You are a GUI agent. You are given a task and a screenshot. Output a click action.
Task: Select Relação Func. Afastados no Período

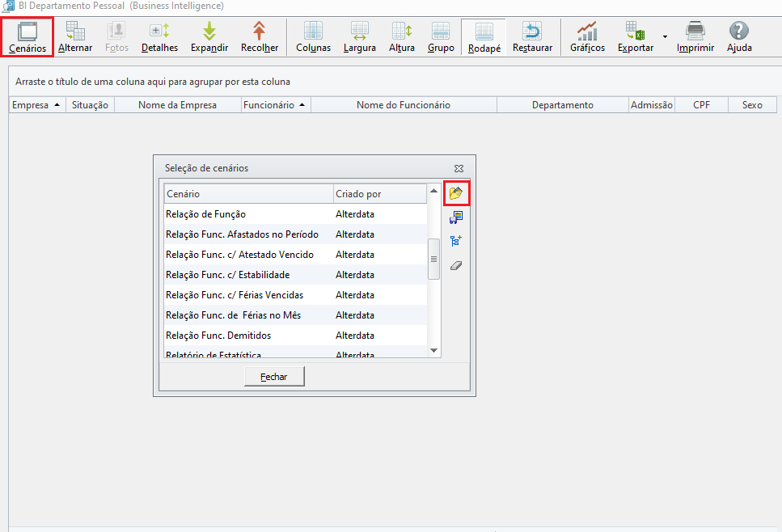295,234
